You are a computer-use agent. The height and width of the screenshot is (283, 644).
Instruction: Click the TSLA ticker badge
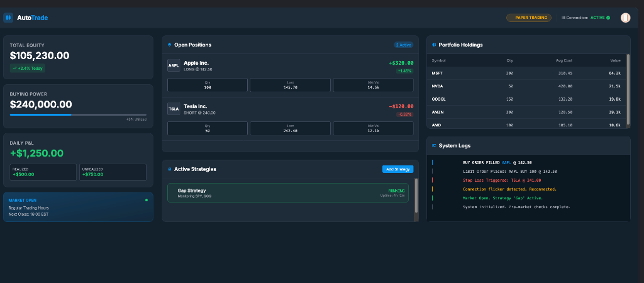point(174,109)
